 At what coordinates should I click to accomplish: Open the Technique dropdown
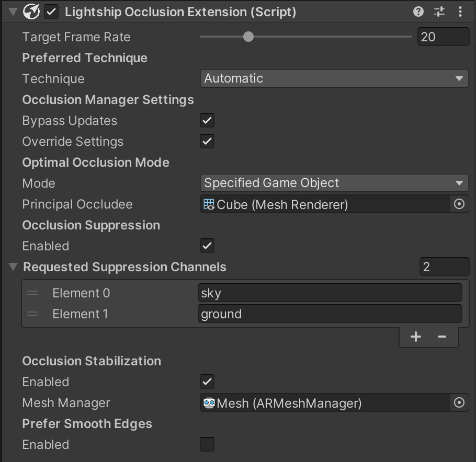click(335, 78)
